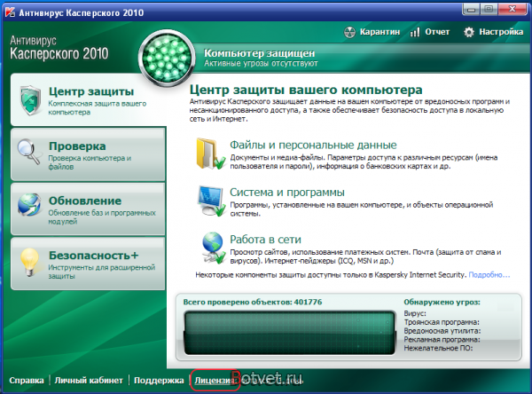Open Quarantine via the radiation icon
This screenshot has height=394, width=532.
[350, 32]
